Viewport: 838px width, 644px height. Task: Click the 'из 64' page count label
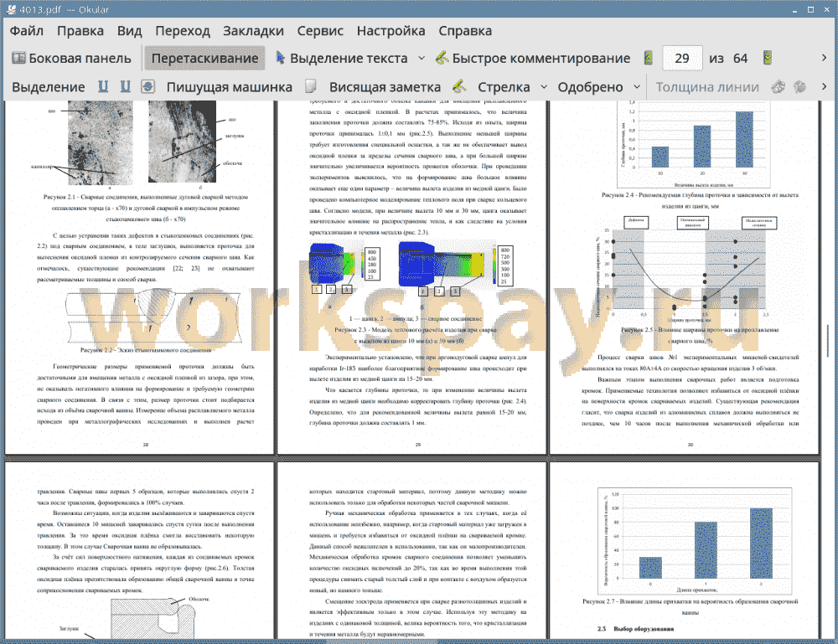coord(728,59)
